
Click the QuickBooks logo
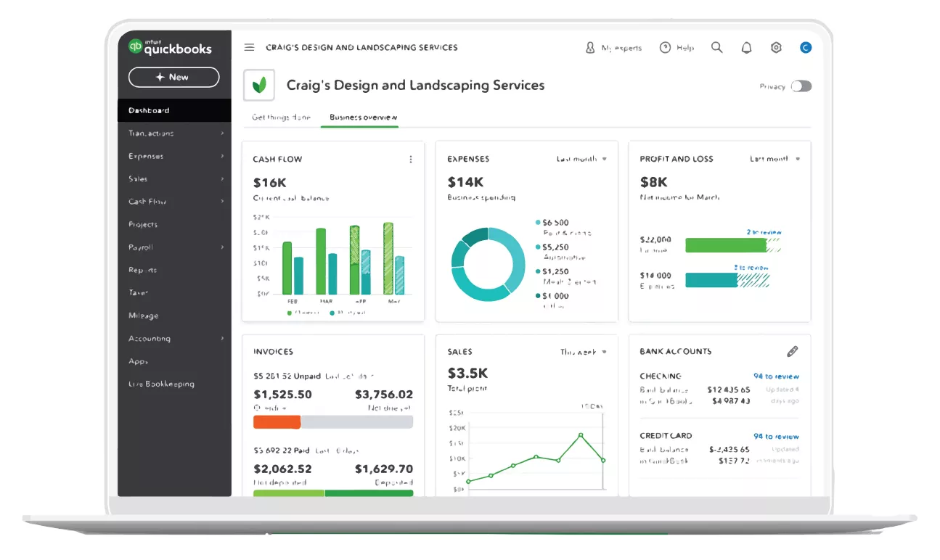click(171, 47)
